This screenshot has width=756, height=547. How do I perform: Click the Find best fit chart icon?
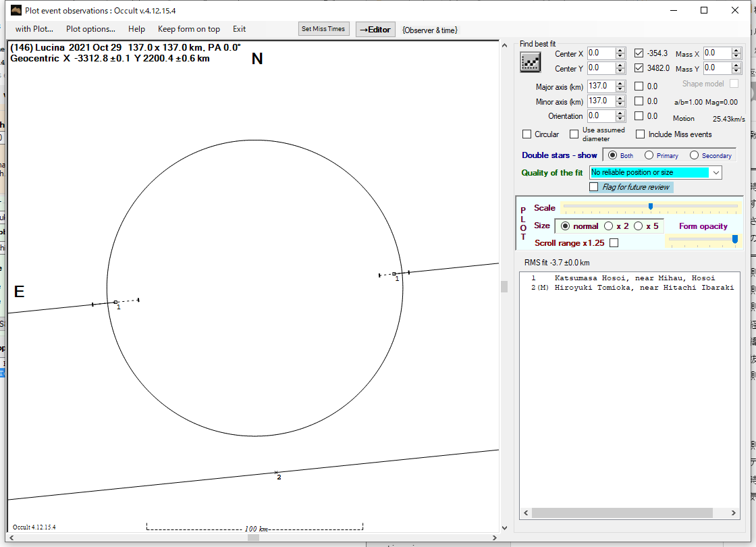click(531, 62)
